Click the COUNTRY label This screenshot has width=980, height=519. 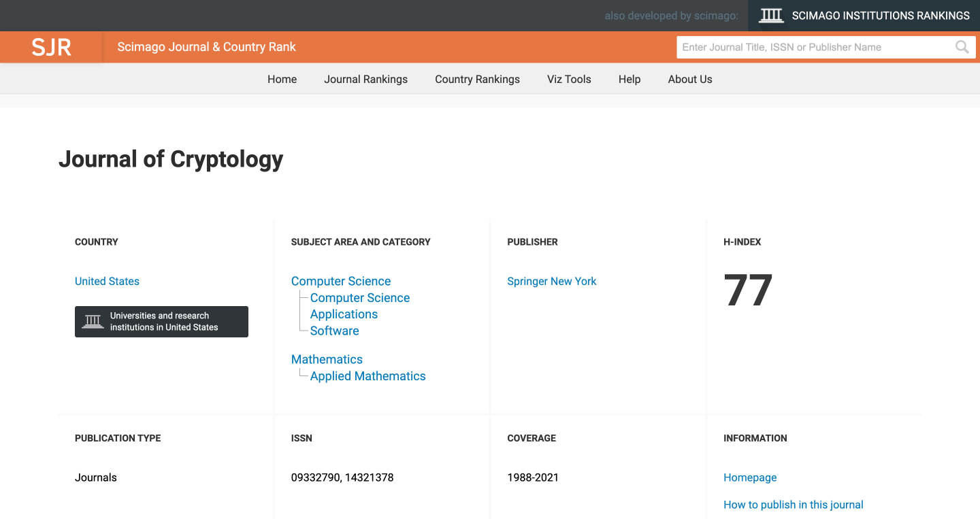click(97, 241)
